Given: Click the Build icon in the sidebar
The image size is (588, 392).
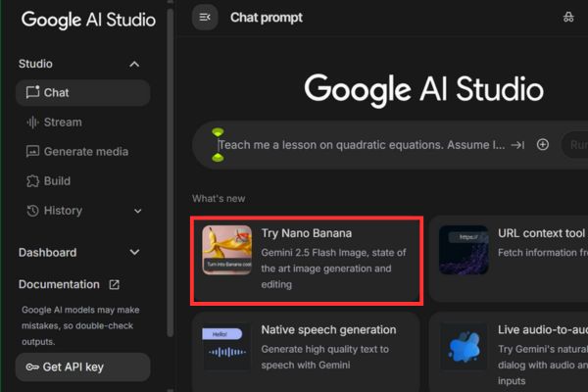Looking at the screenshot, I should (x=32, y=181).
